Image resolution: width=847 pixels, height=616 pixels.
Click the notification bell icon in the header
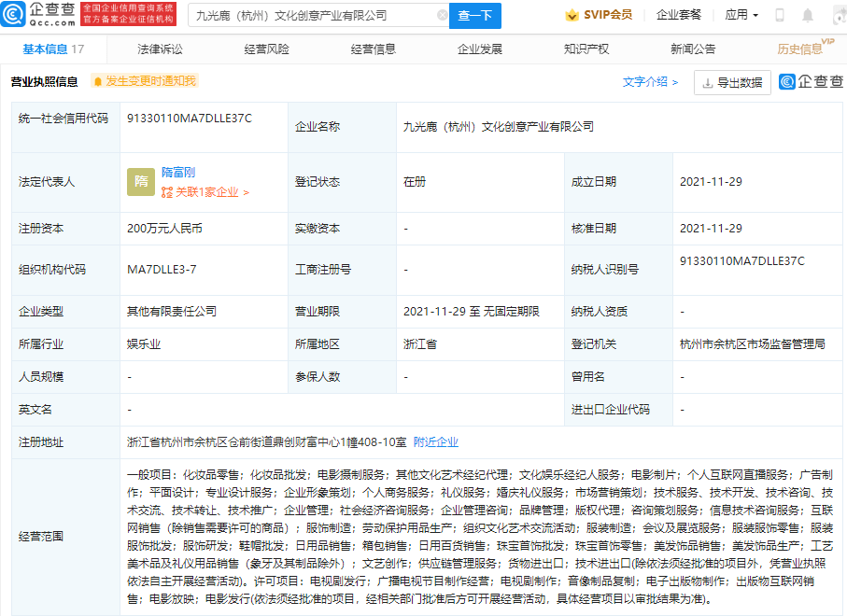[808, 15]
